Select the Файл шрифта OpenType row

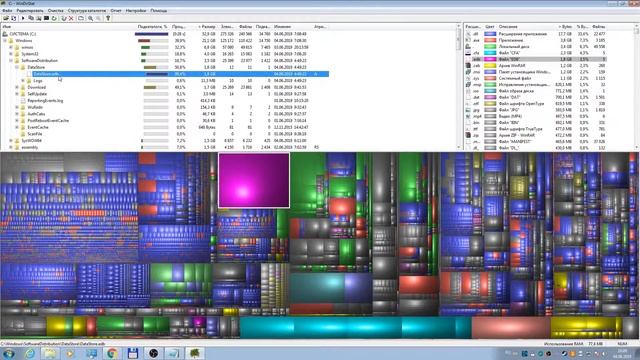pyautogui.click(x=535, y=104)
